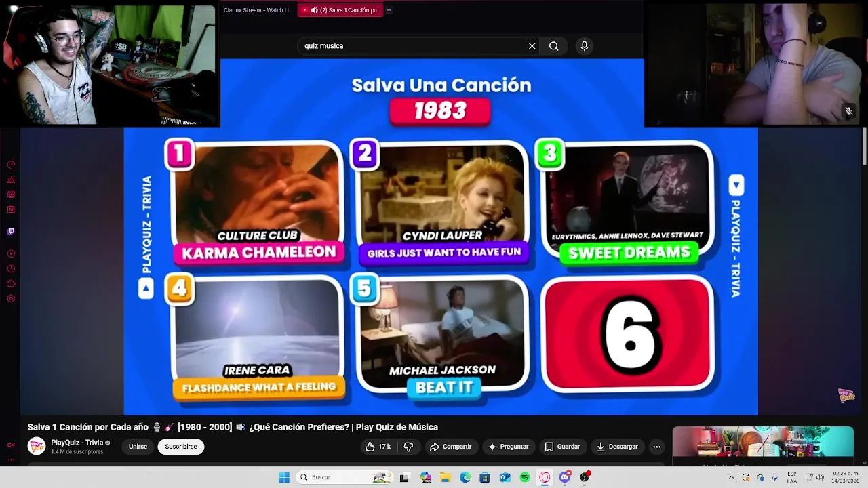Clear the YouTube search with X icon
This screenshot has width=868, height=488.
(x=532, y=46)
